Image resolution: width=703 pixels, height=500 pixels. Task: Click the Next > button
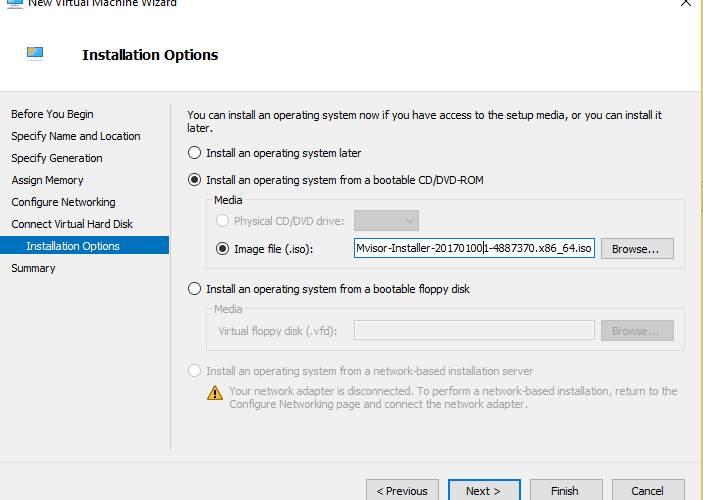484,490
